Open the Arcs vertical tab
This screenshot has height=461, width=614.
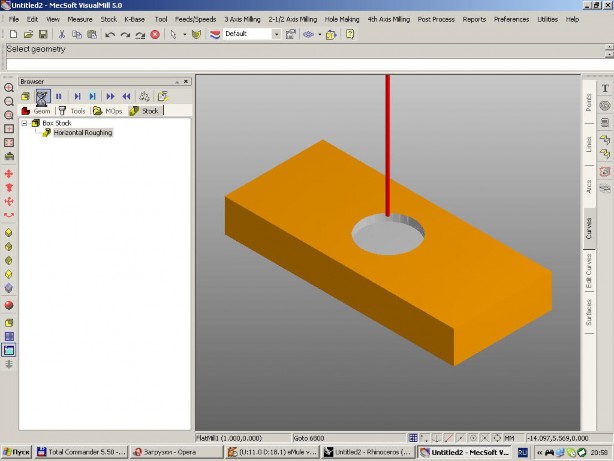(x=589, y=186)
